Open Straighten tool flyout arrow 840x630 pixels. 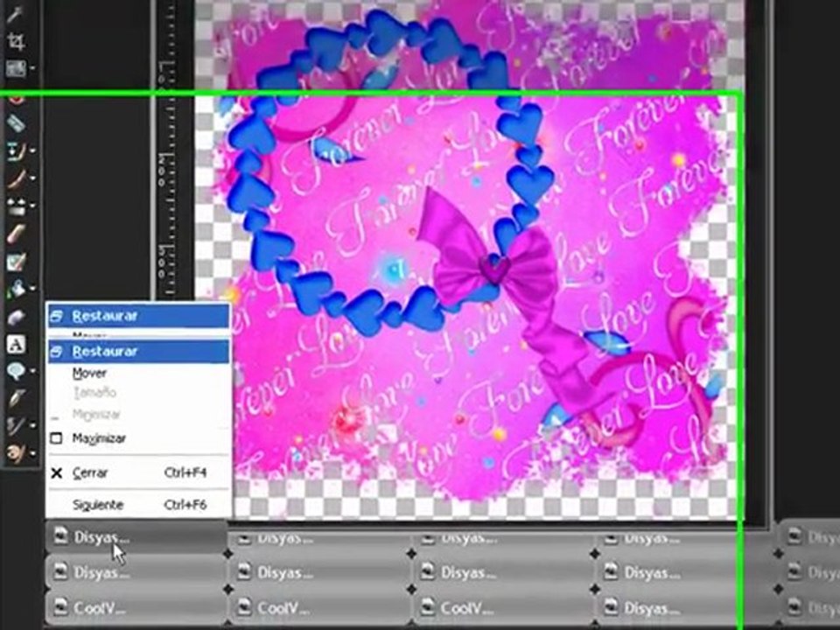[x=32, y=68]
